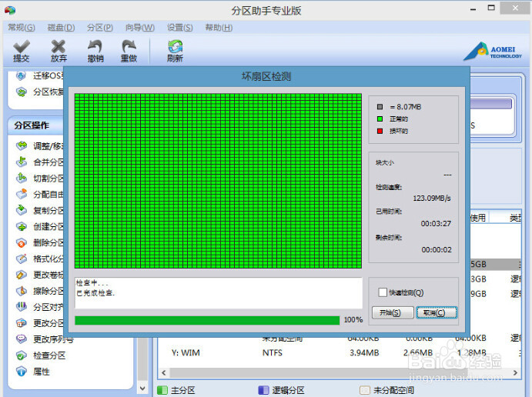Choose 调整/移动分区 operation icon

coord(21,146)
